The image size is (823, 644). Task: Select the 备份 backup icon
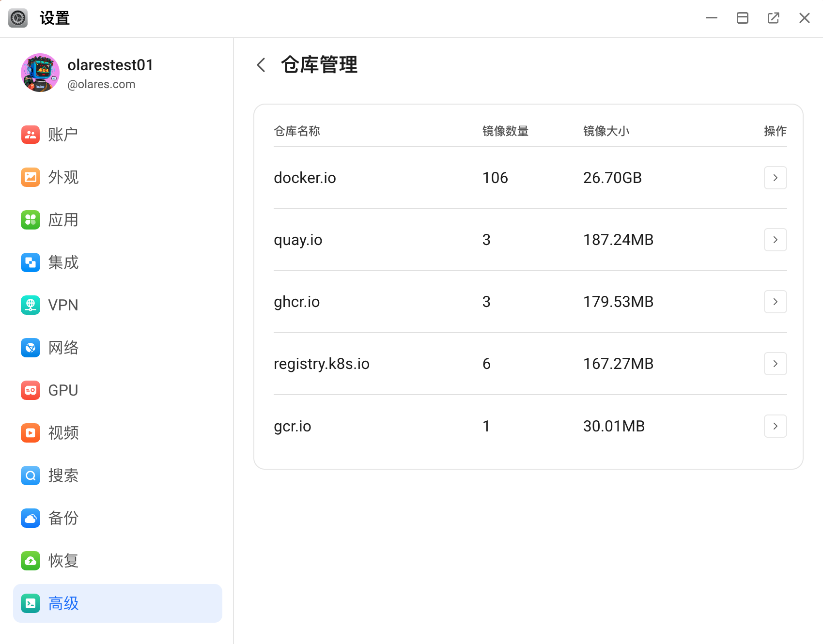[30, 518]
